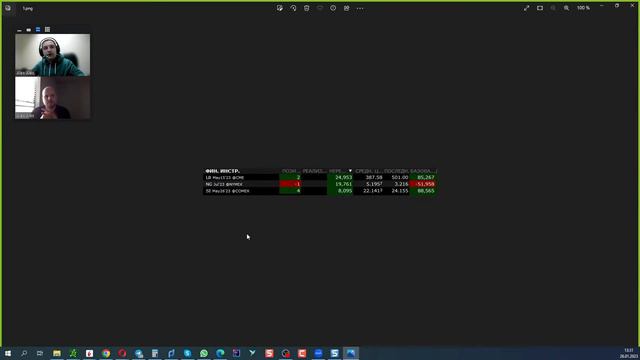Open Google Chrome from the taskbar
Screen dimensions: 640x360
[x=106, y=353]
